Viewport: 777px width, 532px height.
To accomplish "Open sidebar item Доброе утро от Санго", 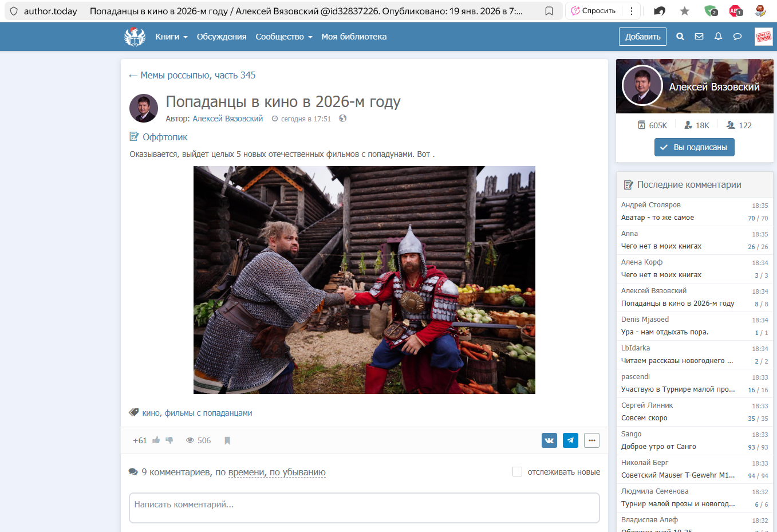I will click(x=658, y=447).
